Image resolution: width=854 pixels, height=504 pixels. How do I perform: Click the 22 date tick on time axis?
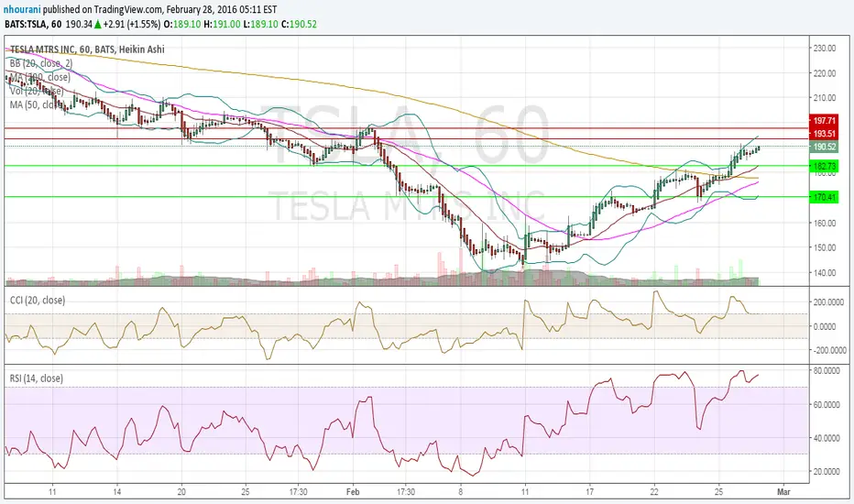pyautogui.click(x=654, y=491)
